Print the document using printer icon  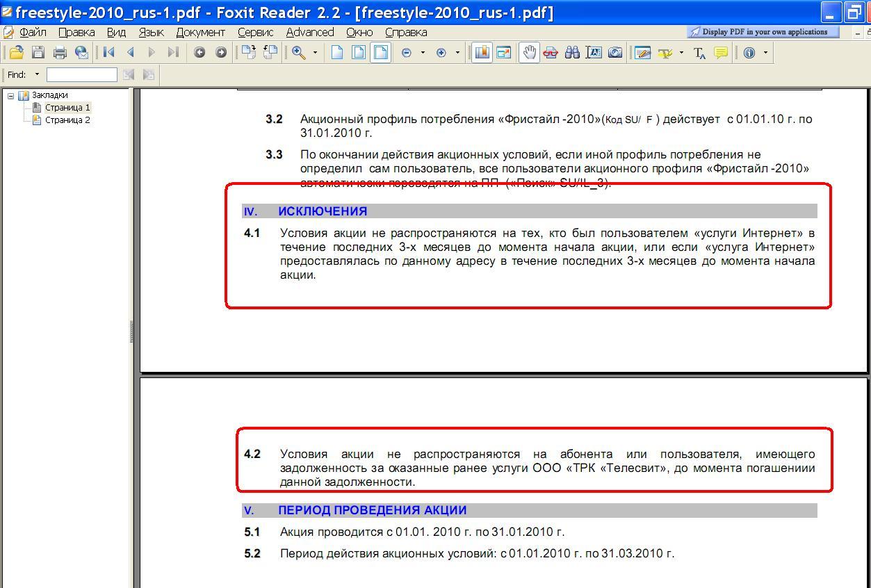[60, 52]
